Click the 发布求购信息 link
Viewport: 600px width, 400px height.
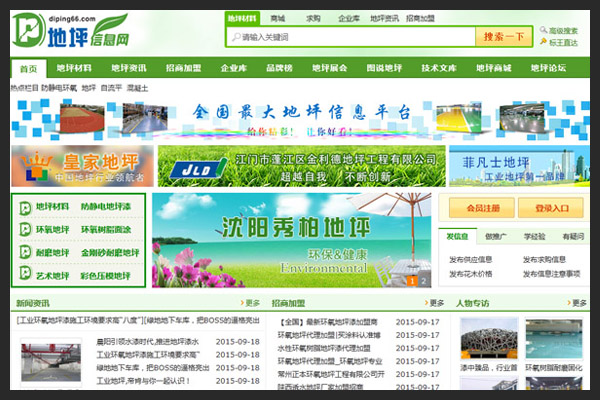click(545, 260)
